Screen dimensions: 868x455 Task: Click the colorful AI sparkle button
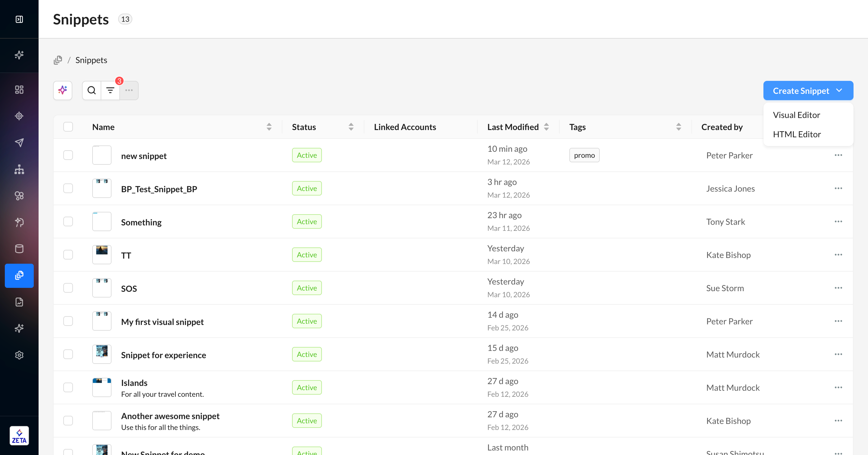(x=63, y=91)
